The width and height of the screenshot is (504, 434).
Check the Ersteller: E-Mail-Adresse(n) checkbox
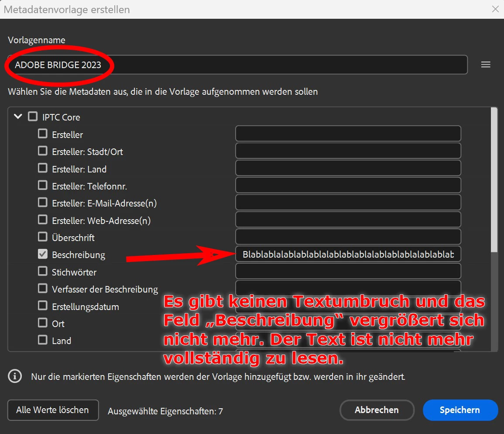click(x=42, y=202)
